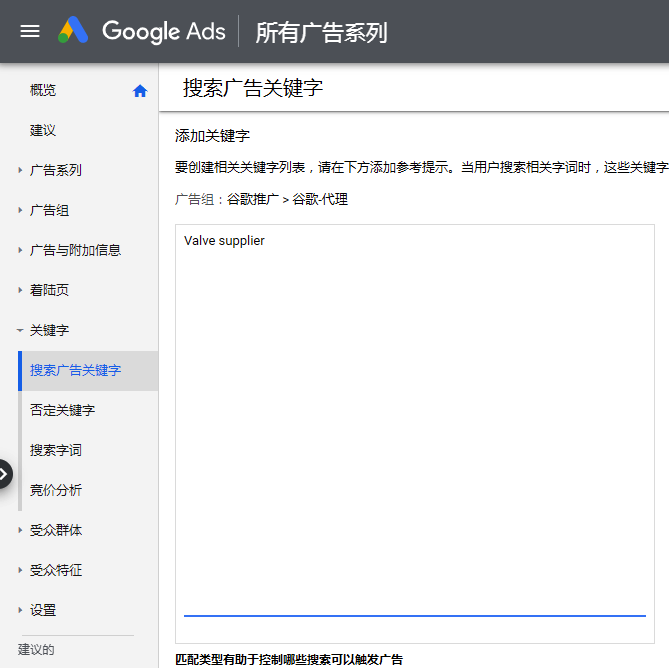Screen dimensions: 669x668
Task: Click the Google Ads logo
Action: point(142,31)
